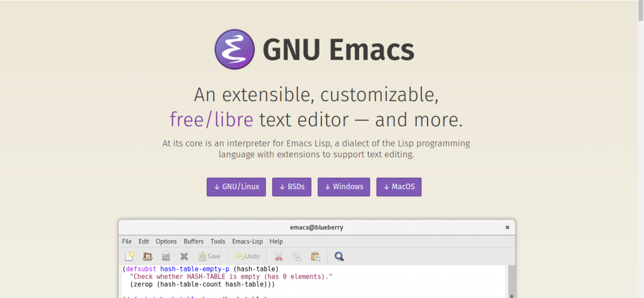This screenshot has width=644, height=298.
Task: Click the open directory (dired) icon
Action: point(166,256)
